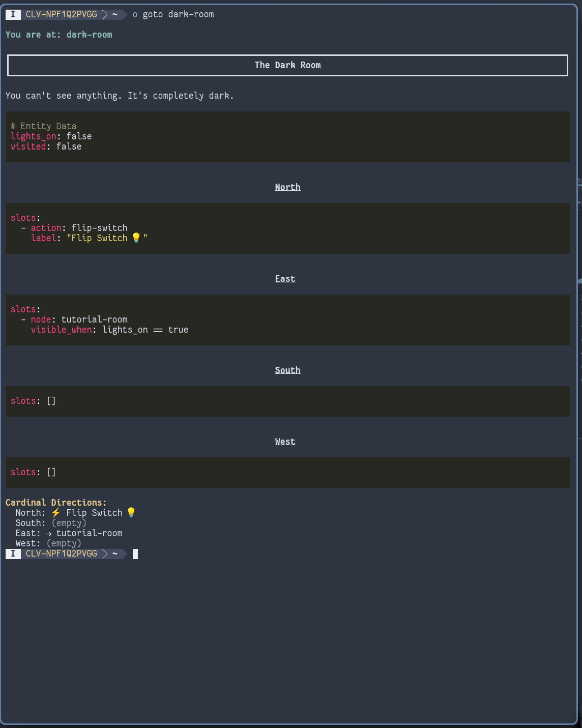Click the tilde directory segment in bottom prompt
Viewport: 582px width, 728px height.
pos(115,554)
